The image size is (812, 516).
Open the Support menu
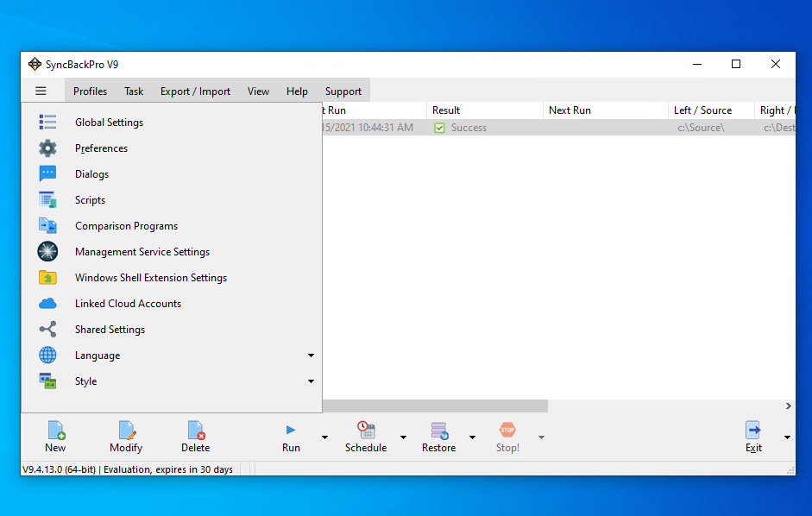[x=343, y=91]
